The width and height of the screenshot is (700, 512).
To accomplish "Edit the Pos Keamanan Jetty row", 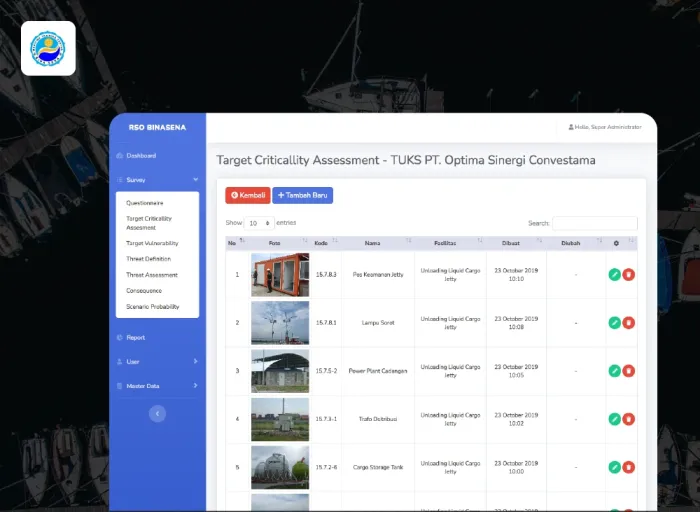I will (614, 275).
